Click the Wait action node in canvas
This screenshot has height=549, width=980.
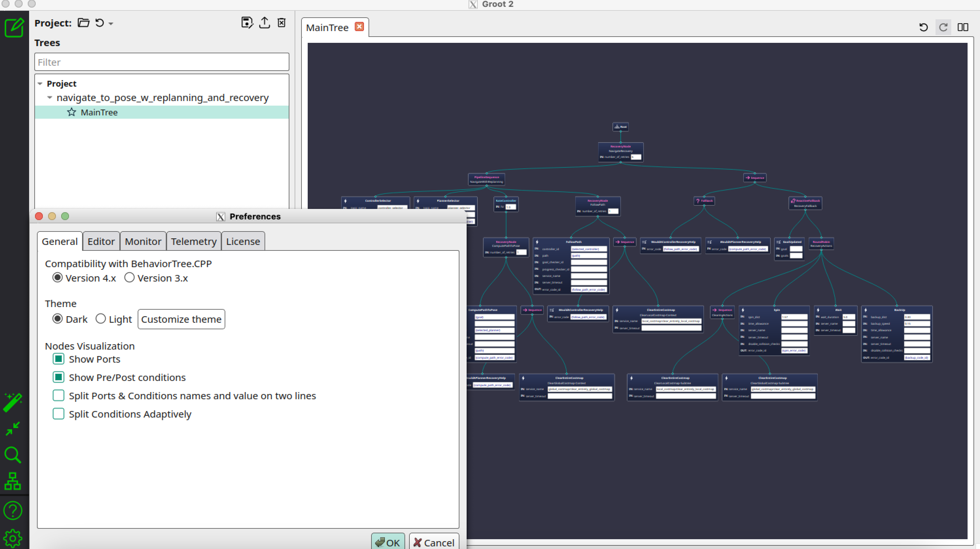835,320
